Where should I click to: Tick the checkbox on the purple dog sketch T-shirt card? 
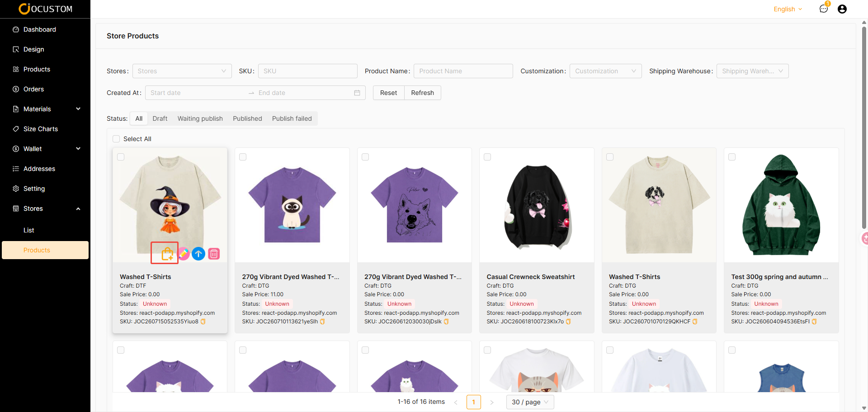(365, 157)
